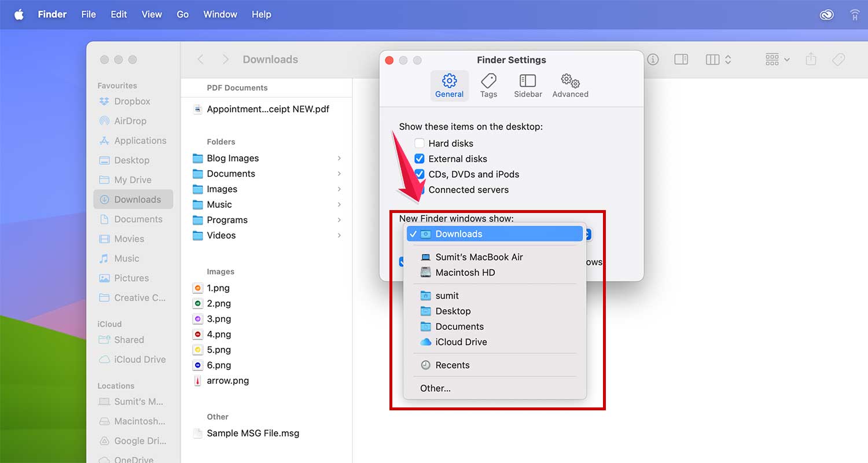
Task: Select Macintosh HD from the open dropdown
Action: [465, 273]
